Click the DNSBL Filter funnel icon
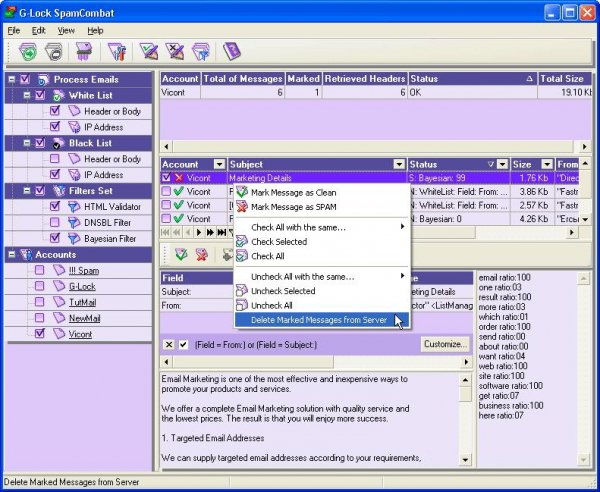The image size is (600, 492). [x=73, y=223]
